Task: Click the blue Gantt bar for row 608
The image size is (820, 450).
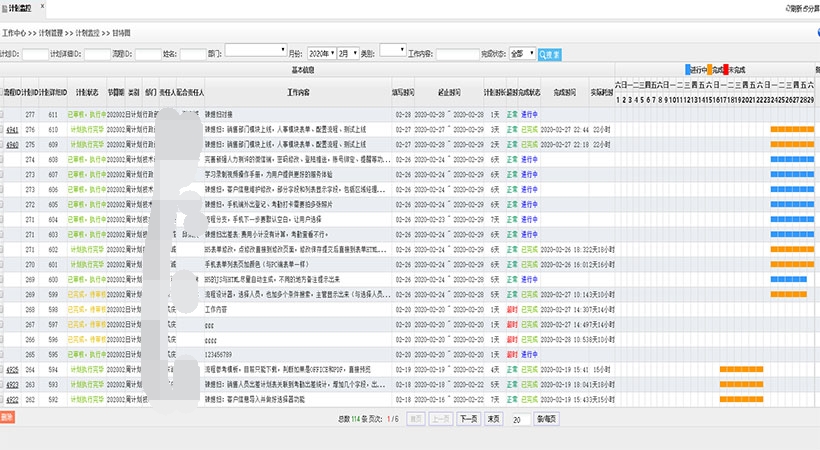Action: 792,160
